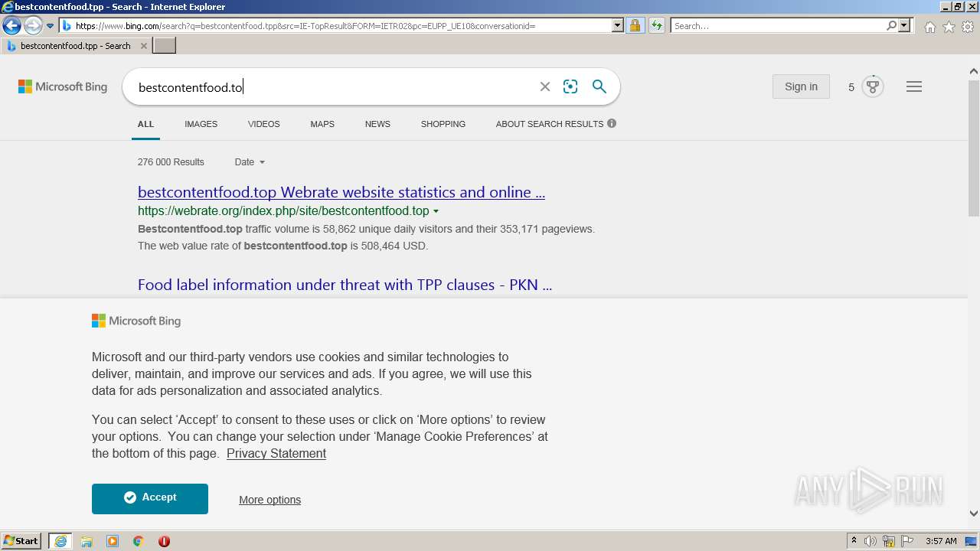Switch to the SHOPPING tab
This screenshot has height=551, width=980.
tap(443, 124)
